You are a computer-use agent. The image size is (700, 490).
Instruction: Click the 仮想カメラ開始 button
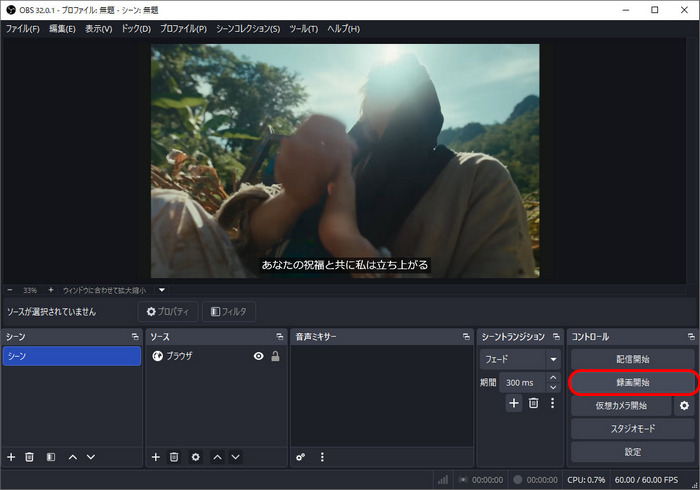coord(621,406)
